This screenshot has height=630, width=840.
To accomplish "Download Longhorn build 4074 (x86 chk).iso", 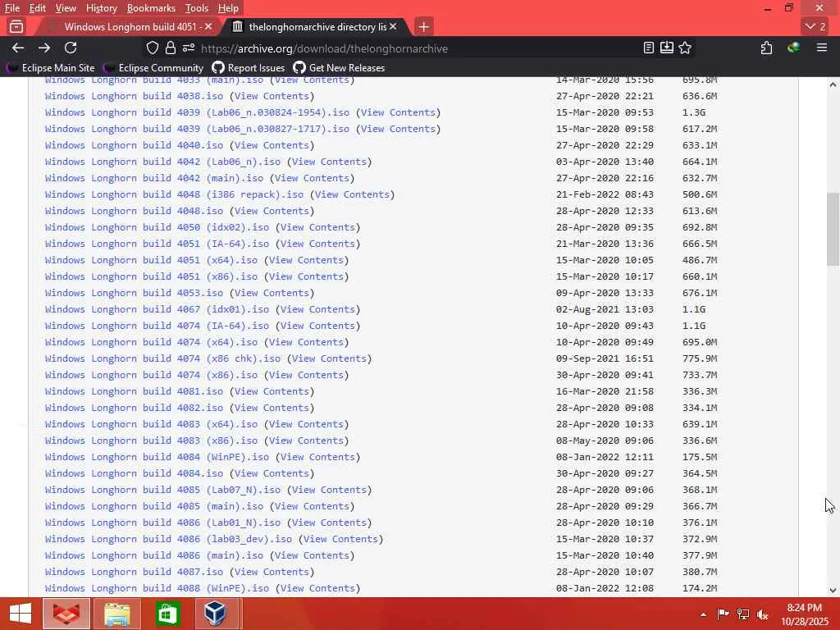I will pos(163,358).
